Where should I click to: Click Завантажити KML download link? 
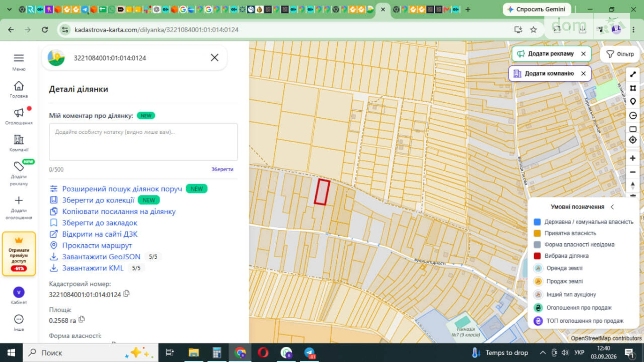pos(93,268)
